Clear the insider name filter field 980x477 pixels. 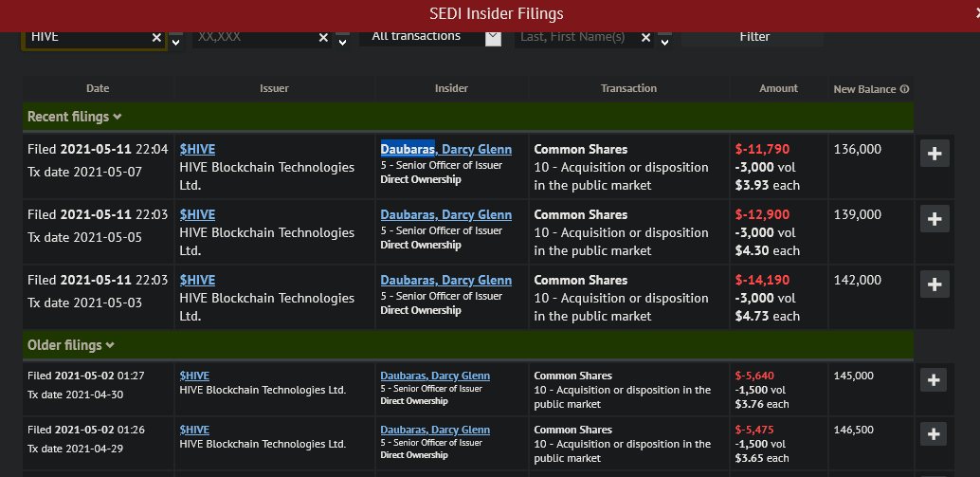click(x=645, y=38)
